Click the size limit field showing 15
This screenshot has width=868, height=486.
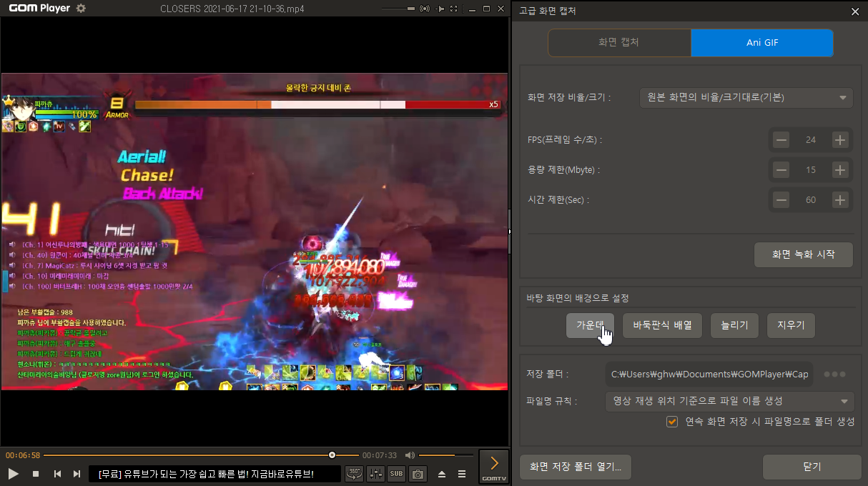811,170
